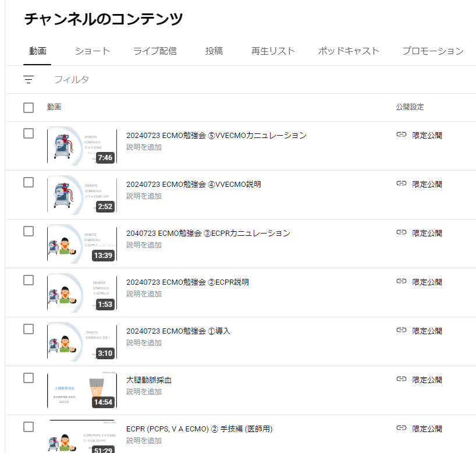The width and height of the screenshot is (476, 453).
Task: Click link icon for ③ECPRカニュレーション video
Action: pyautogui.click(x=401, y=232)
